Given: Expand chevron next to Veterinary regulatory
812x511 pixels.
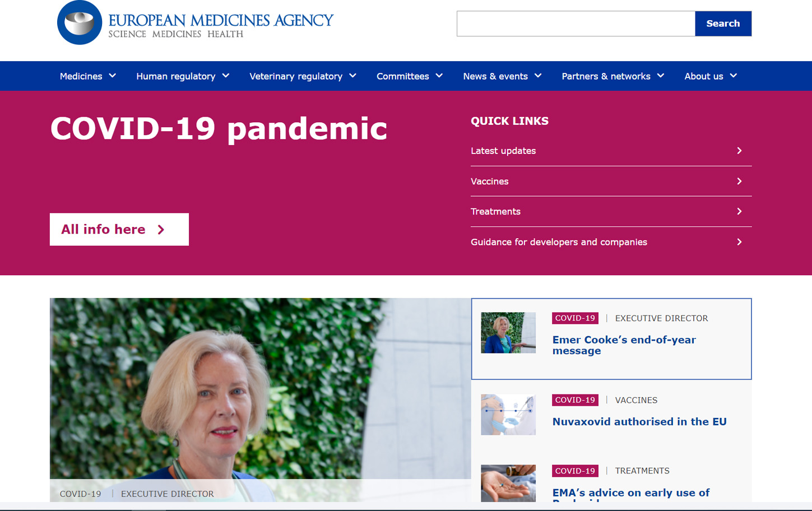Looking at the screenshot, I should pos(352,76).
